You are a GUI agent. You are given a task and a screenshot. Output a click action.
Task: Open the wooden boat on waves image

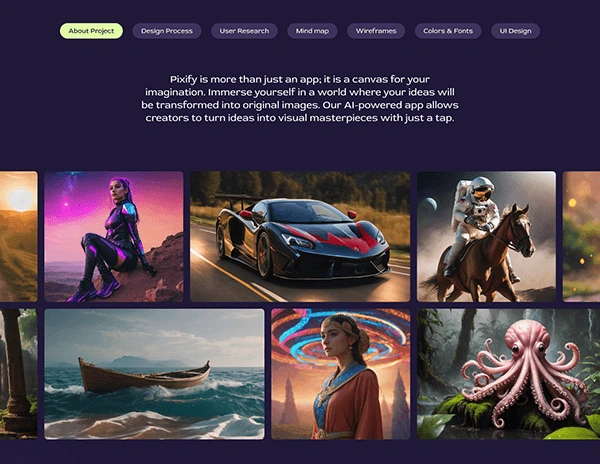tap(154, 374)
